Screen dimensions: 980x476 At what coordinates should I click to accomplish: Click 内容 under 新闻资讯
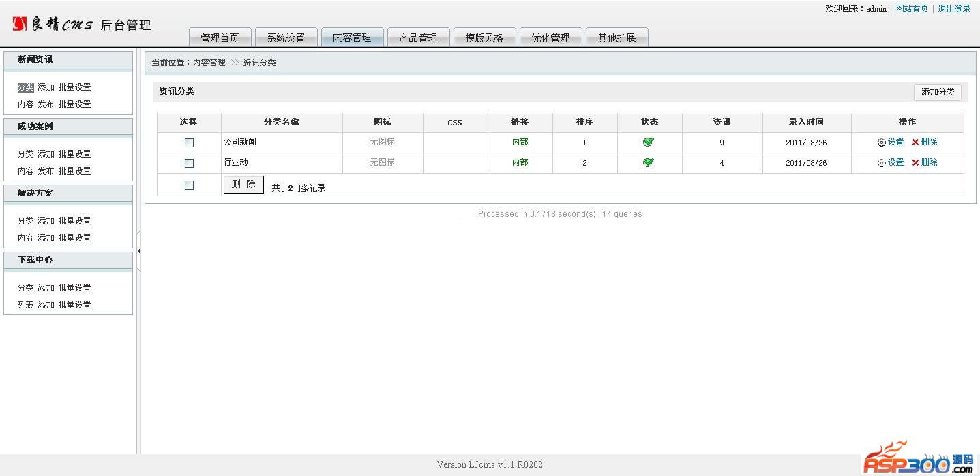pyautogui.click(x=25, y=104)
